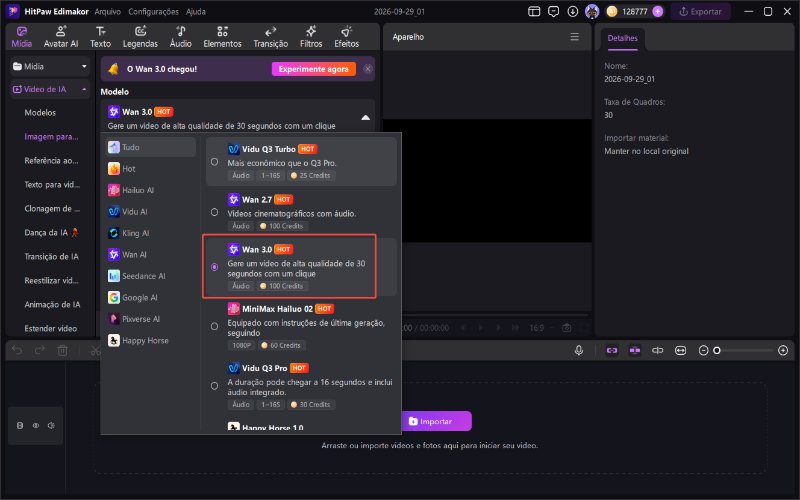Open the Áudio tab
Screen dimensions: 800x500
(x=181, y=37)
